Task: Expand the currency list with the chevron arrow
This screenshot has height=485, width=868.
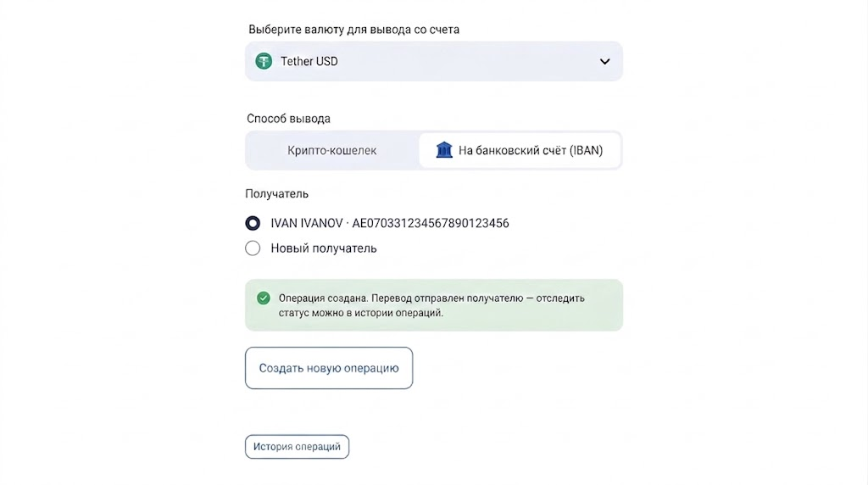Action: (x=604, y=61)
